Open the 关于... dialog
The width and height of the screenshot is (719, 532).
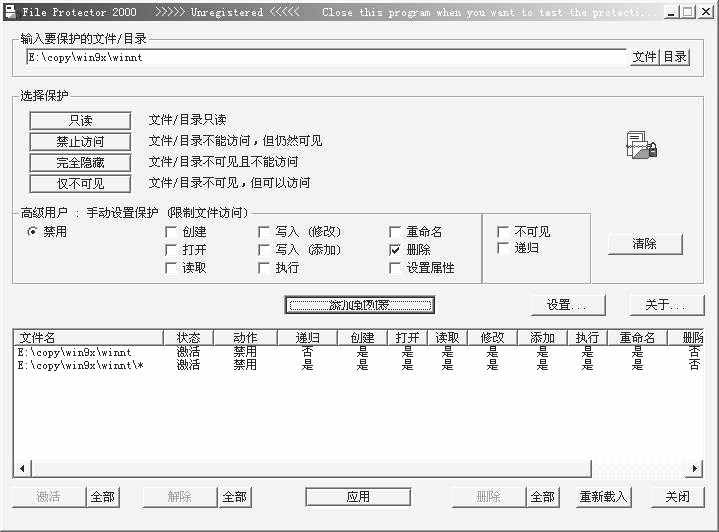click(667, 305)
